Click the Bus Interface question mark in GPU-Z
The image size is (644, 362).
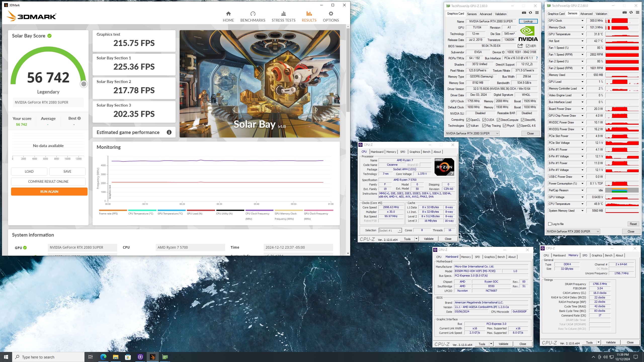point(537,58)
